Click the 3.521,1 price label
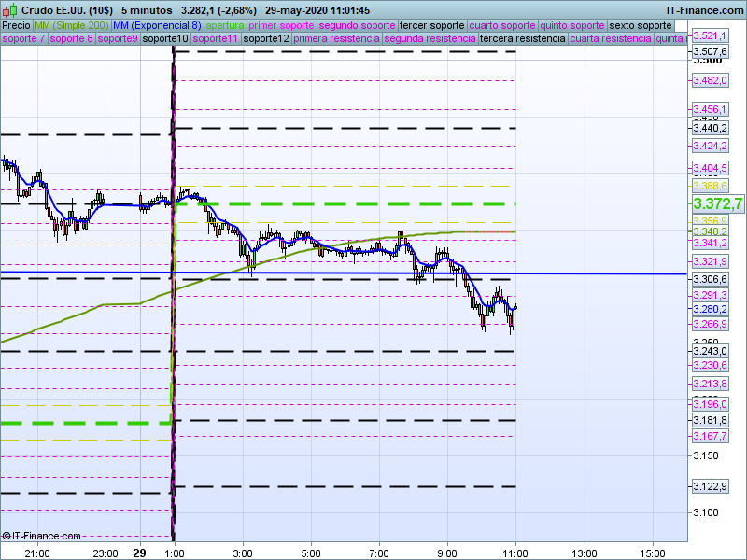The width and height of the screenshot is (747, 560). point(710,35)
